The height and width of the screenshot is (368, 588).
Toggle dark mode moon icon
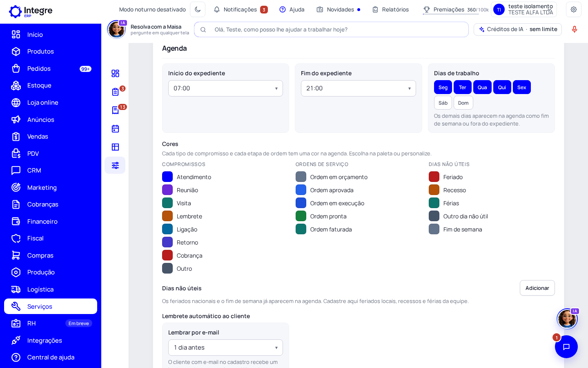(198, 9)
